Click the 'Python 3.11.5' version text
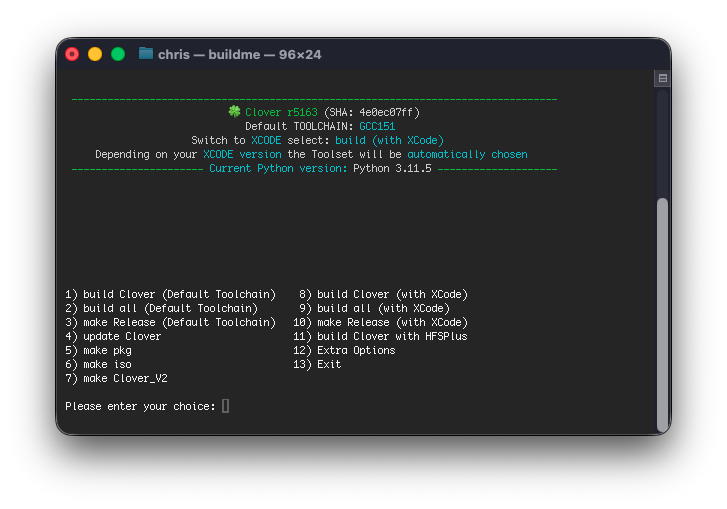Screen dimensions: 727x509 click(392, 168)
